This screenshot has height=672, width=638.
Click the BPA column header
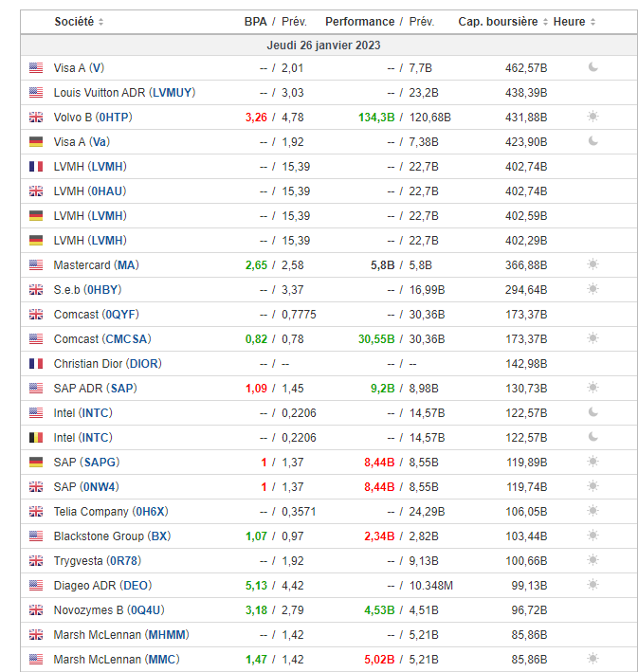(x=255, y=21)
